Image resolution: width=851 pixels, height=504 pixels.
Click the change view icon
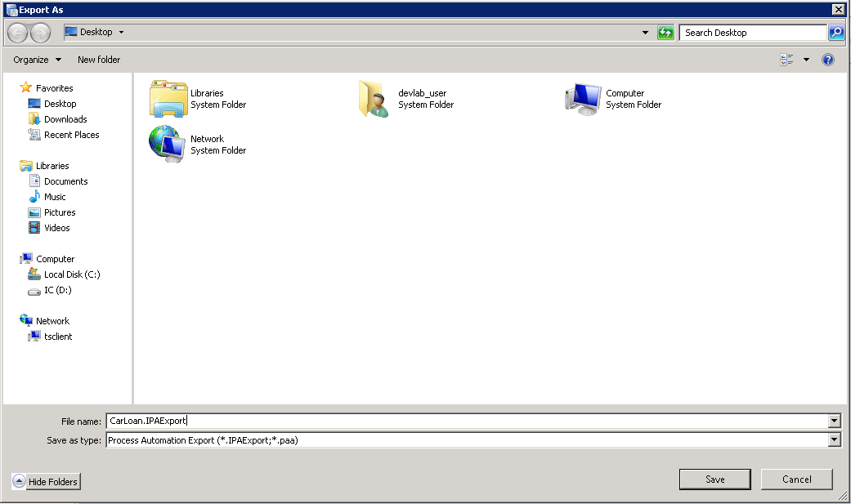[786, 60]
